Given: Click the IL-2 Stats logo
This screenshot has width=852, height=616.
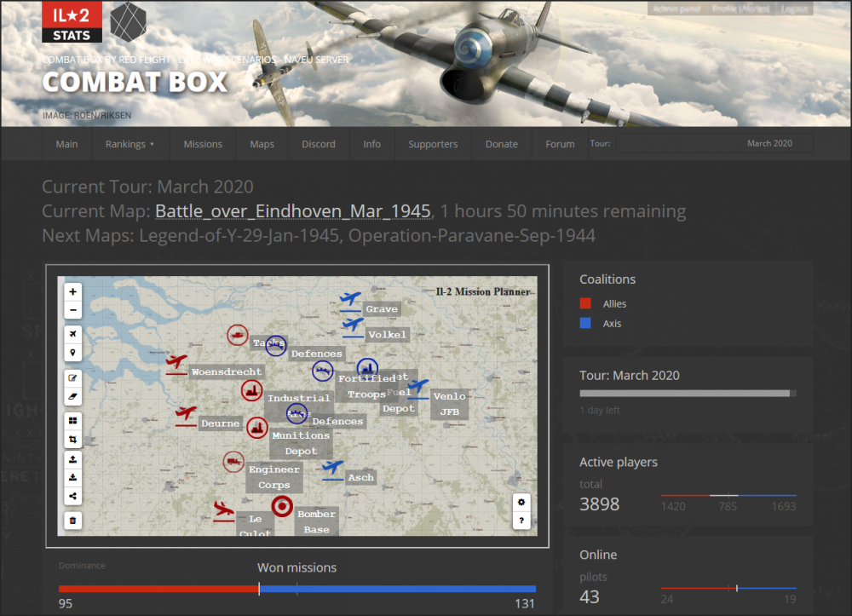Looking at the screenshot, I should 72,22.
